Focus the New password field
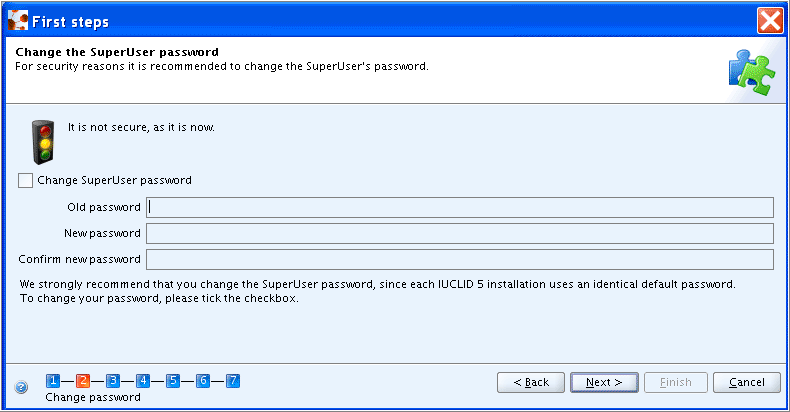The image size is (790, 412). click(459, 234)
